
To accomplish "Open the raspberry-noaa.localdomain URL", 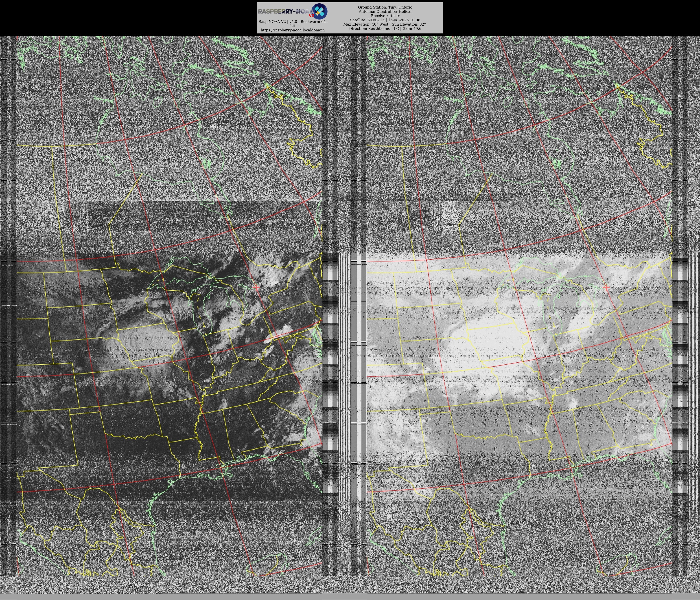I will (293, 30).
